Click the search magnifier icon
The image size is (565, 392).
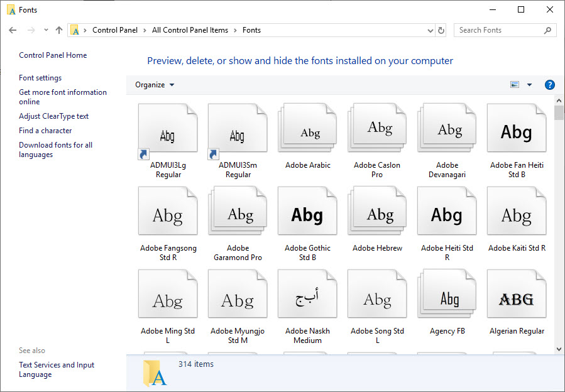coord(546,30)
